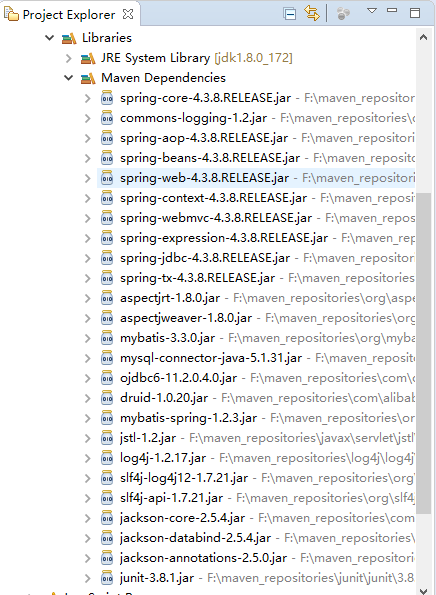The width and height of the screenshot is (436, 595).
Task: Open the View Menu dropdown triangle
Action: click(x=372, y=11)
